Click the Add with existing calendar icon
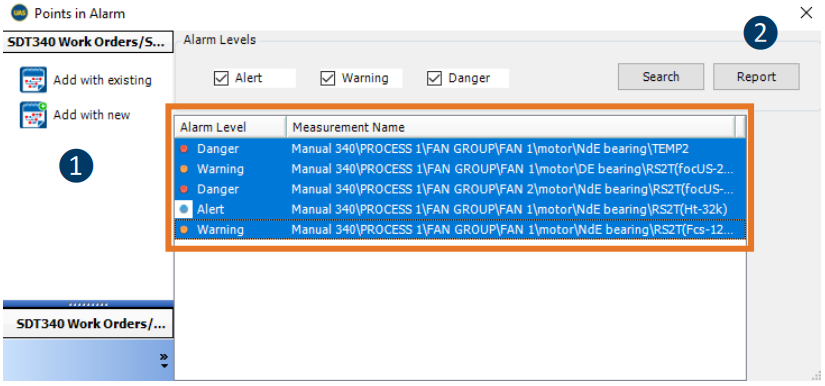The width and height of the screenshot is (825, 386). 33,80
